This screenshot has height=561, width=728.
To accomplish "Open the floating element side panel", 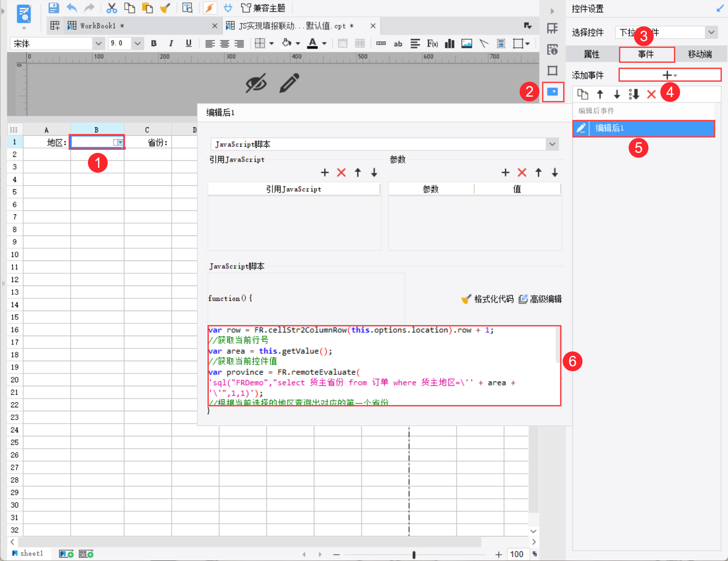I will coord(553,71).
